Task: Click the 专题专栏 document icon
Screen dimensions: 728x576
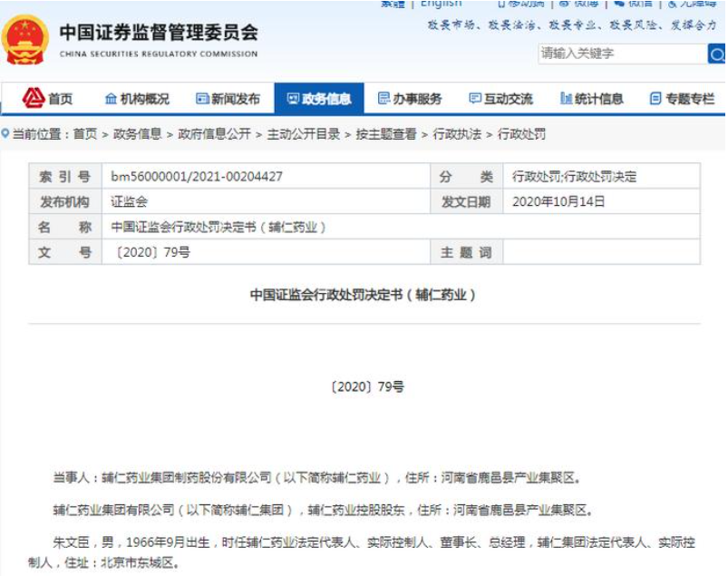Action: tap(655, 99)
